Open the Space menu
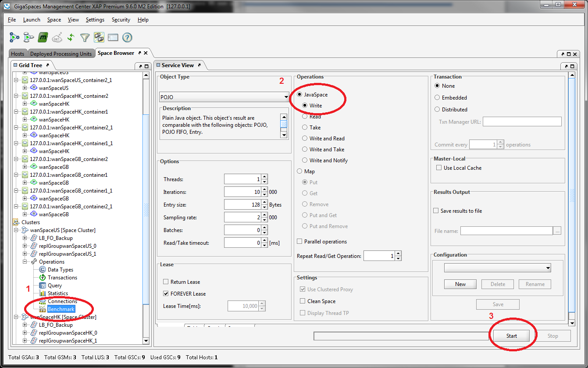588x368 pixels. [54, 20]
